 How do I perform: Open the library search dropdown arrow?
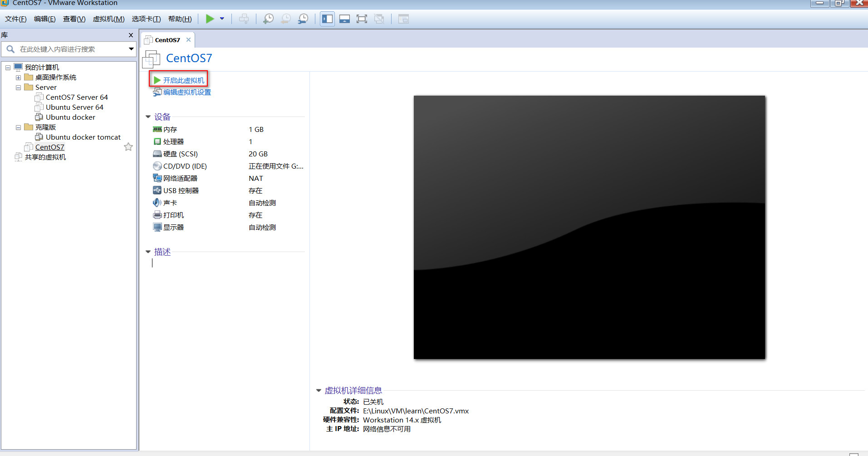click(131, 49)
